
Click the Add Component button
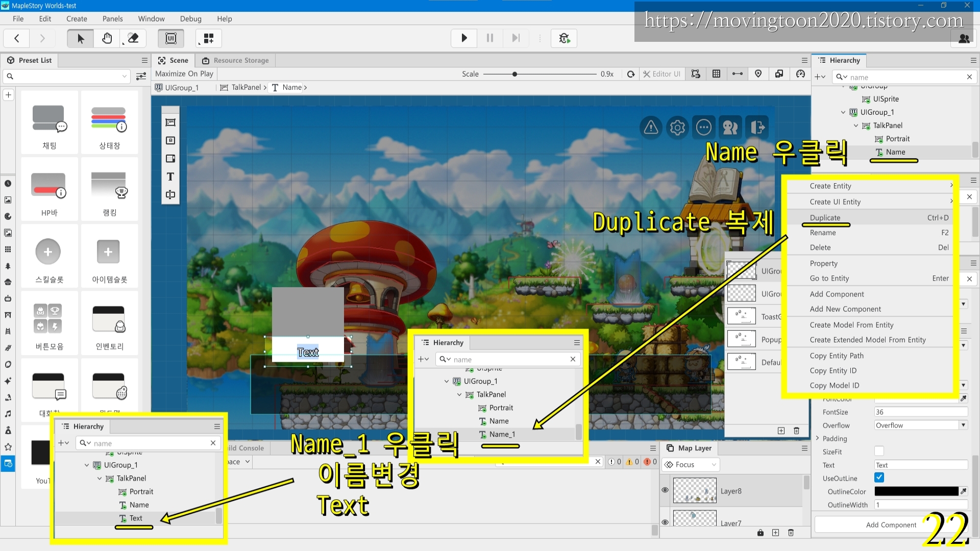coord(891,524)
